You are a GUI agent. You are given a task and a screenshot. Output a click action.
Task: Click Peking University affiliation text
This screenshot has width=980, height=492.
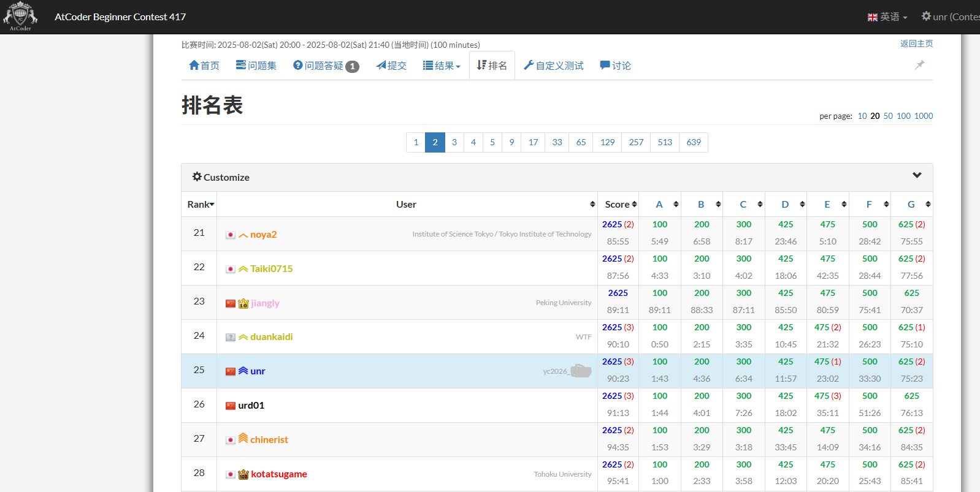pyautogui.click(x=564, y=303)
